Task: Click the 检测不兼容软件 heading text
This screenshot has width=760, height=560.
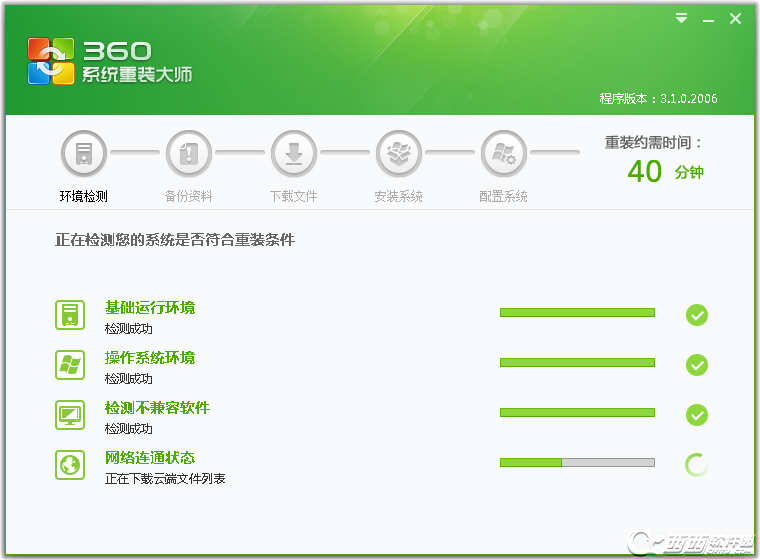Action: (x=157, y=408)
